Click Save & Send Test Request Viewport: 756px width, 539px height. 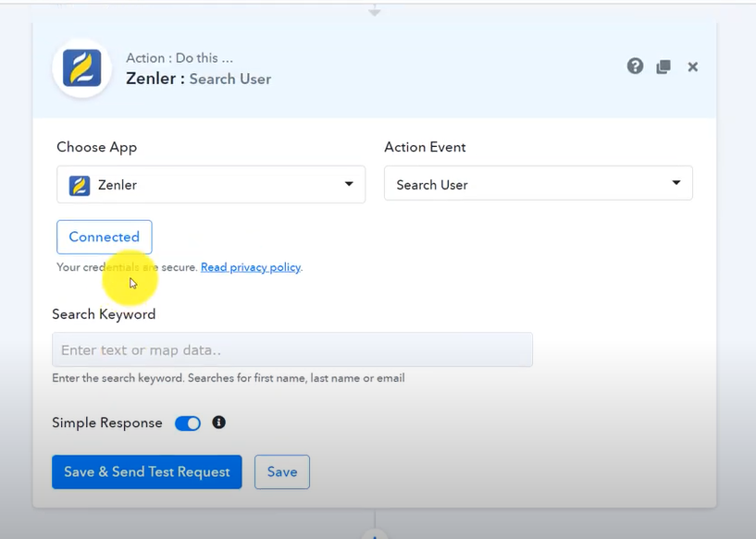click(x=146, y=472)
